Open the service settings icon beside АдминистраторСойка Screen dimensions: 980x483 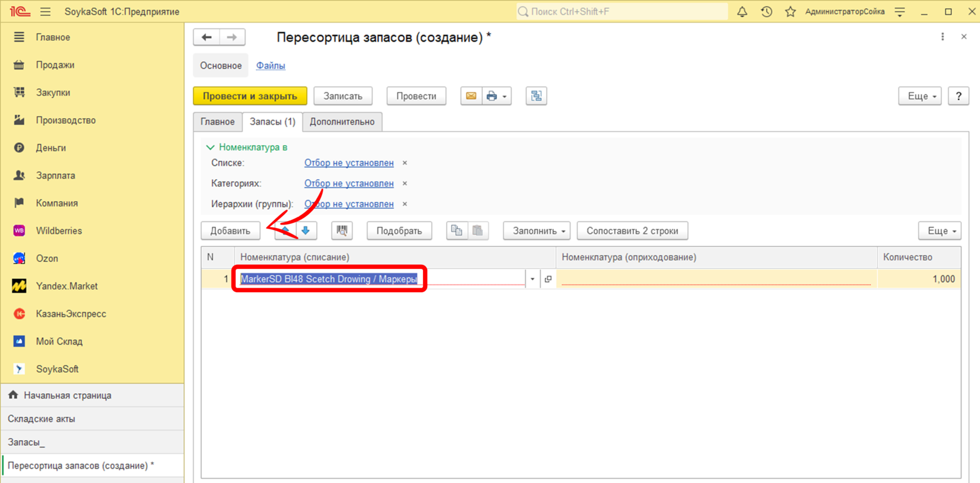(900, 12)
